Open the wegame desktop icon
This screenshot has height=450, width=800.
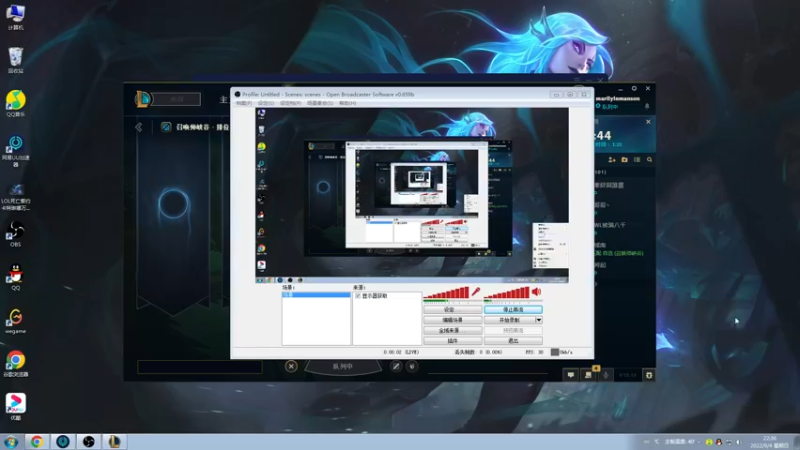15,321
